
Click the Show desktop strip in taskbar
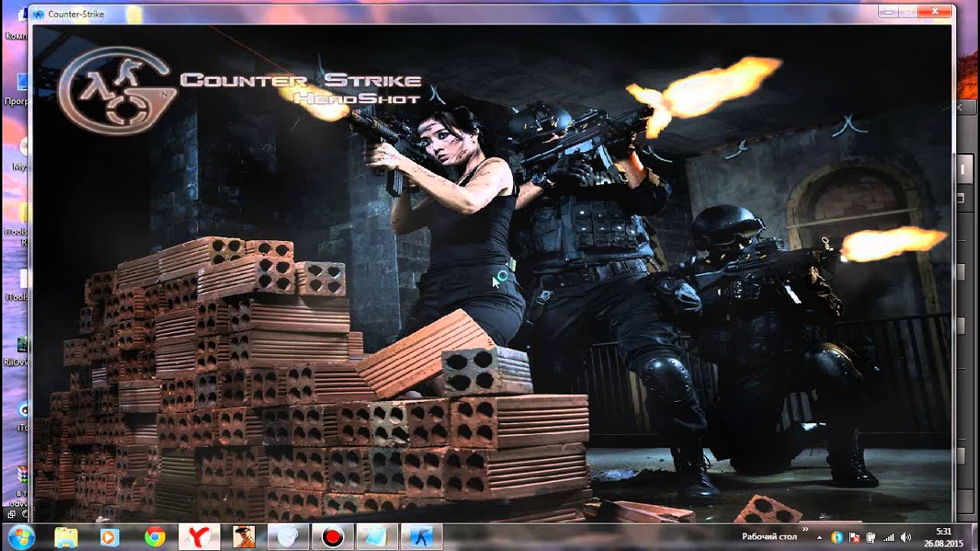coord(974,537)
